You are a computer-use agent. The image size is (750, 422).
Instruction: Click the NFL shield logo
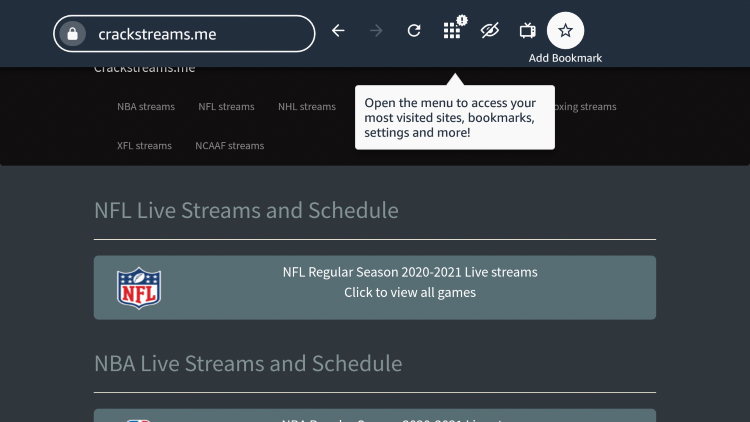coord(139,288)
